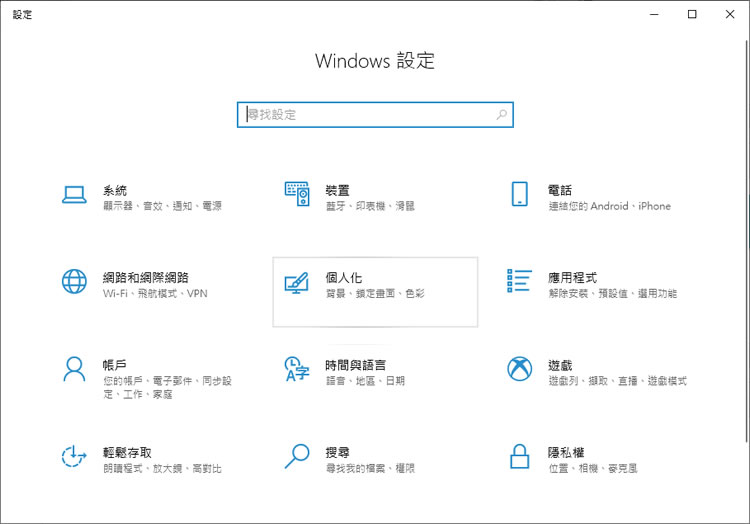Open the 時間與語言 title
The image size is (750, 524).
(x=355, y=365)
